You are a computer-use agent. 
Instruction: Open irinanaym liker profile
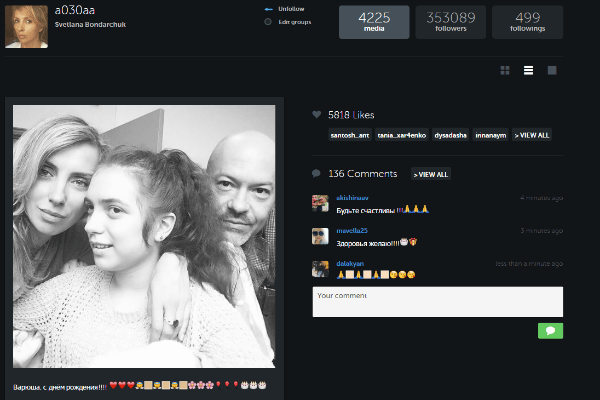coord(491,135)
